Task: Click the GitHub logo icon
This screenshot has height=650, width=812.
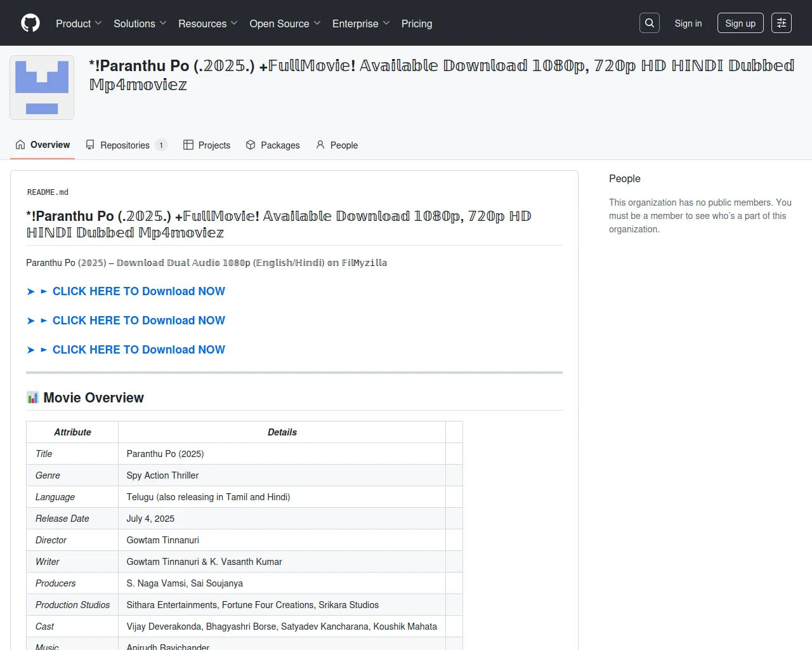Action: point(30,23)
